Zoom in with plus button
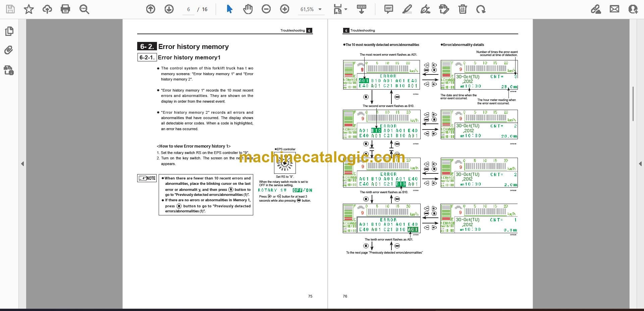 pyautogui.click(x=285, y=9)
